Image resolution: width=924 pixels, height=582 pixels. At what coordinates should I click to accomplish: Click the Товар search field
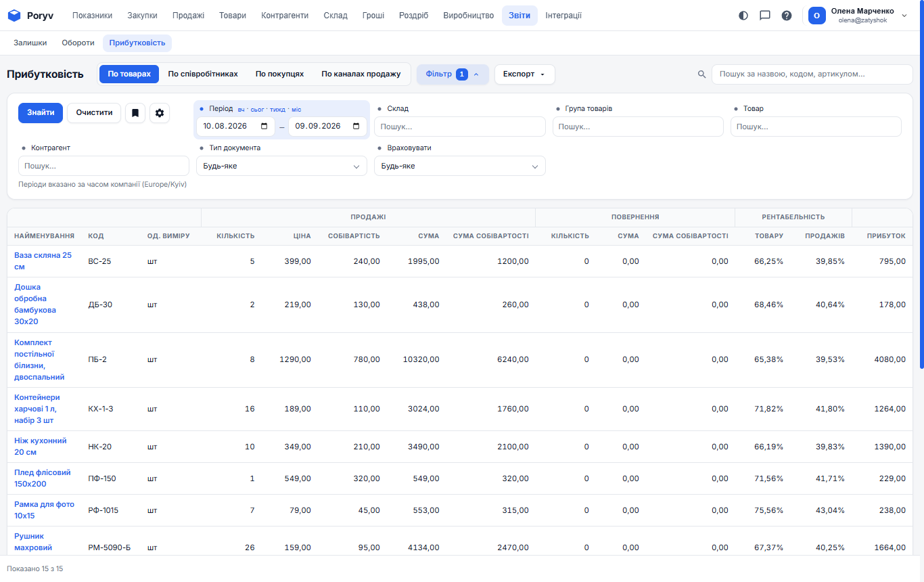click(816, 127)
